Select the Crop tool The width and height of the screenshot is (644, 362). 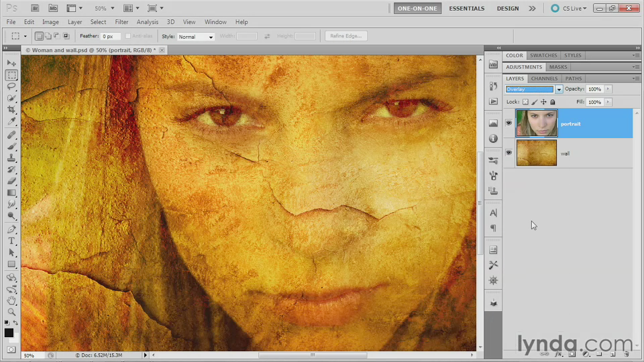click(x=11, y=109)
